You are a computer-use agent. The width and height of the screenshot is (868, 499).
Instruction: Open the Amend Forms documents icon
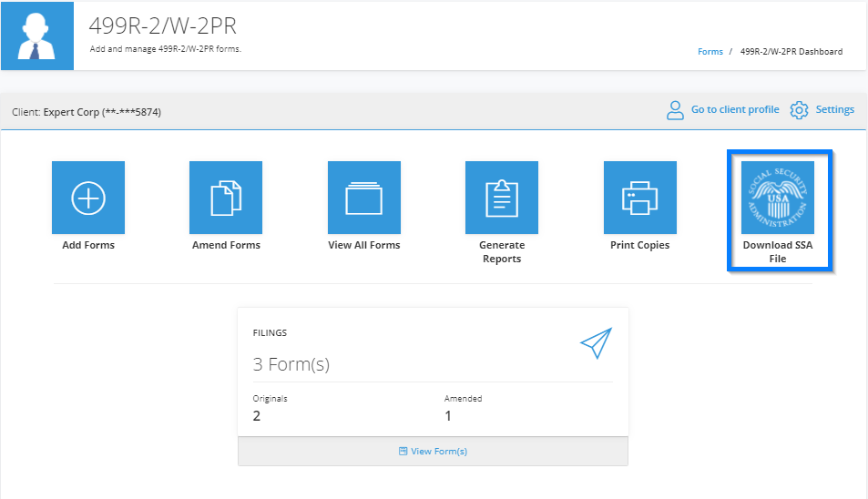point(226,198)
